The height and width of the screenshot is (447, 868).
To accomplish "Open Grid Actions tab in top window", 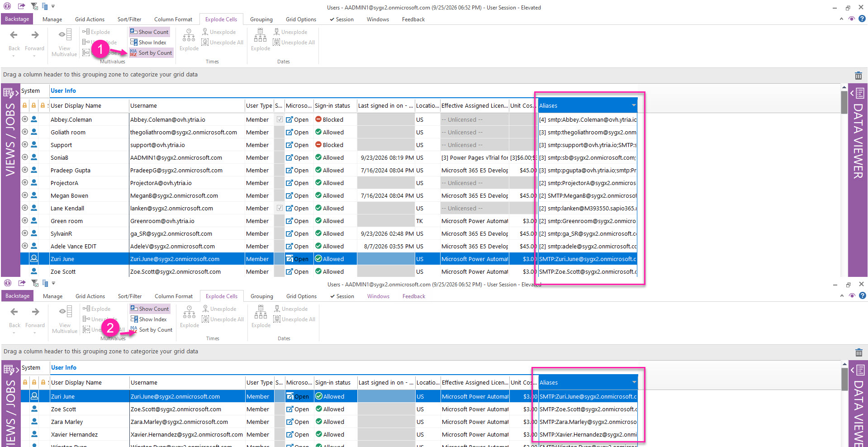I will point(90,19).
